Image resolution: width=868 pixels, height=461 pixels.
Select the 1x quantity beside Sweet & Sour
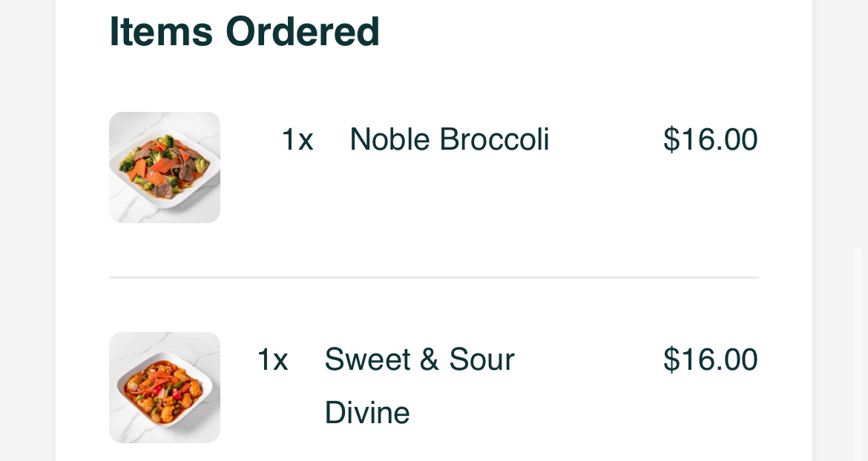pyautogui.click(x=272, y=359)
